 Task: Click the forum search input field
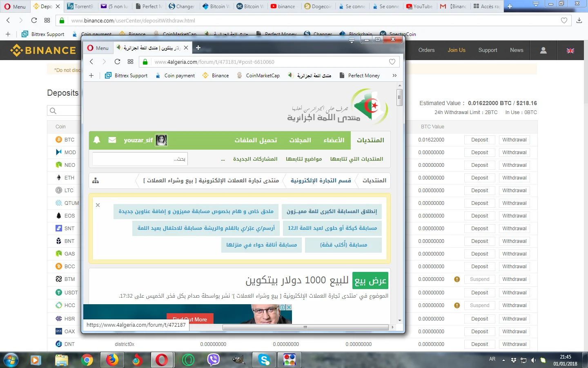140,159
